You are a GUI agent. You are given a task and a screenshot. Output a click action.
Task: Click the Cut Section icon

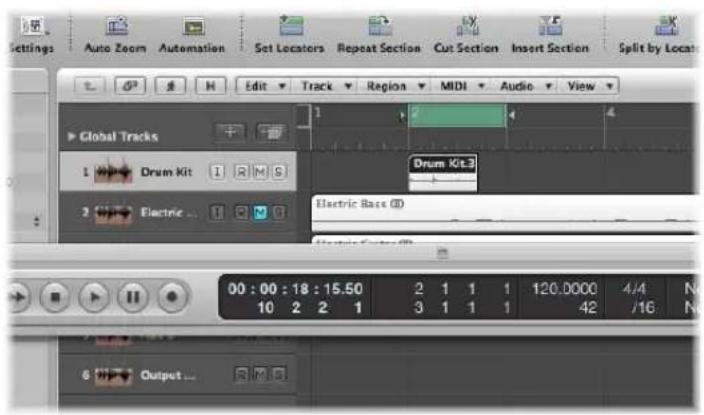(x=468, y=26)
